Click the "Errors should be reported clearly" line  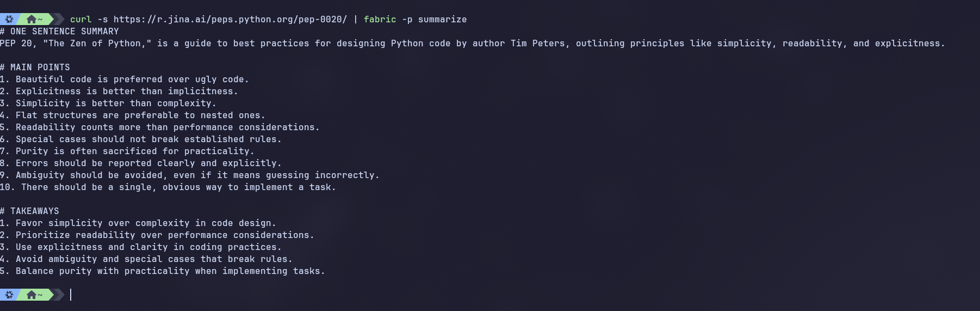148,163
